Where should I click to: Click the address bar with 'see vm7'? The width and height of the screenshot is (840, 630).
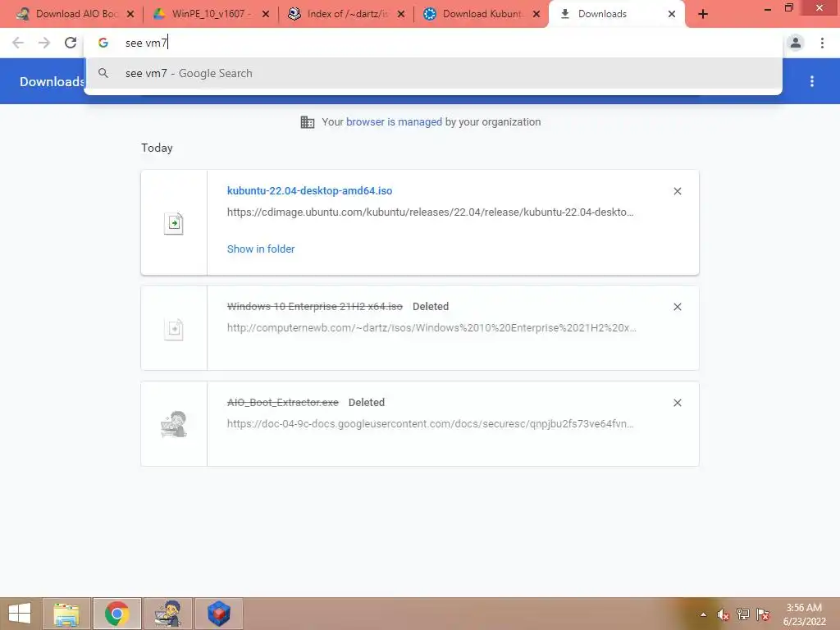[433, 43]
